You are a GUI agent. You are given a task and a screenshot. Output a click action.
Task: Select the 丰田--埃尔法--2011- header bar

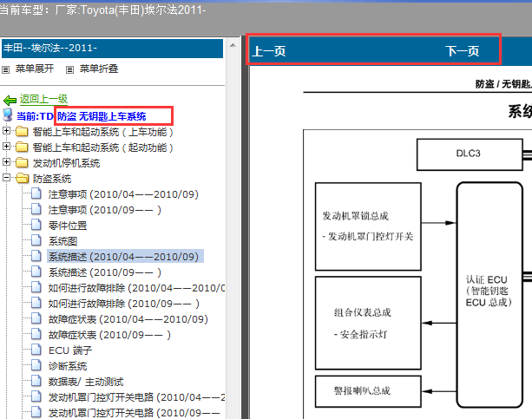(112, 49)
